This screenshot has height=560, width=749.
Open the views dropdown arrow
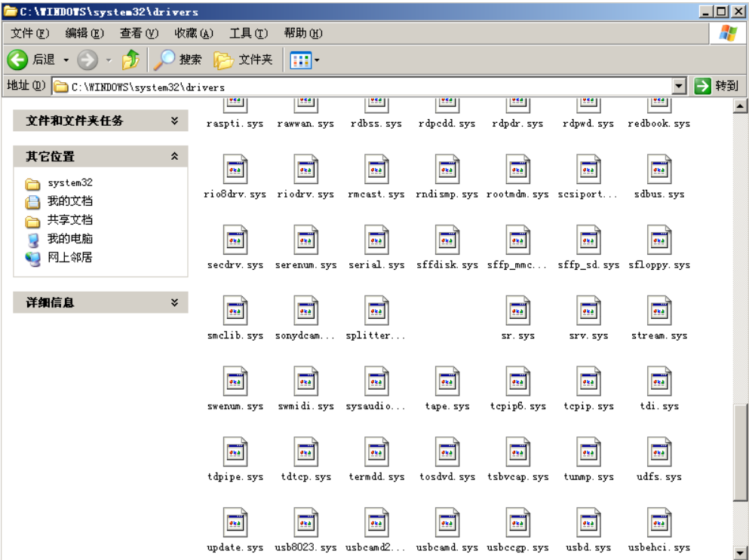(317, 60)
